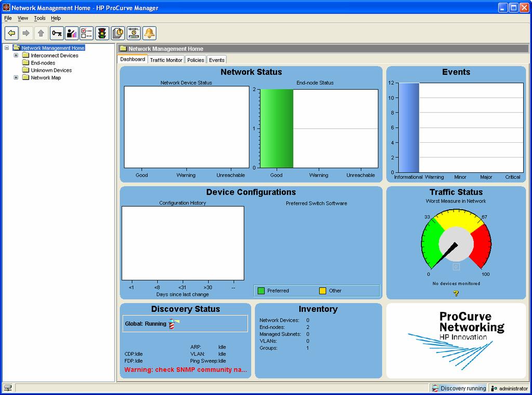The height and width of the screenshot is (395, 532).
Task: Select End-nodes in the tree
Action: pyautogui.click(x=43, y=63)
